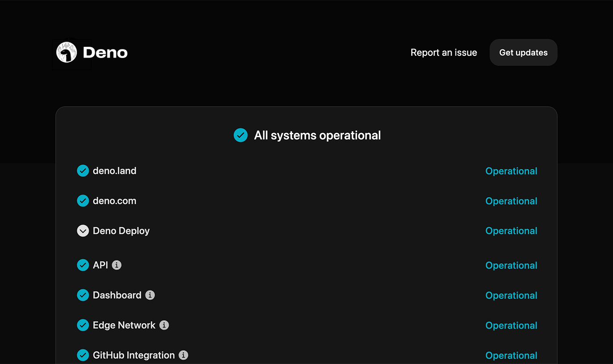This screenshot has height=364, width=613.
Task: Click Operational status for Edge Network
Action: coord(511,326)
